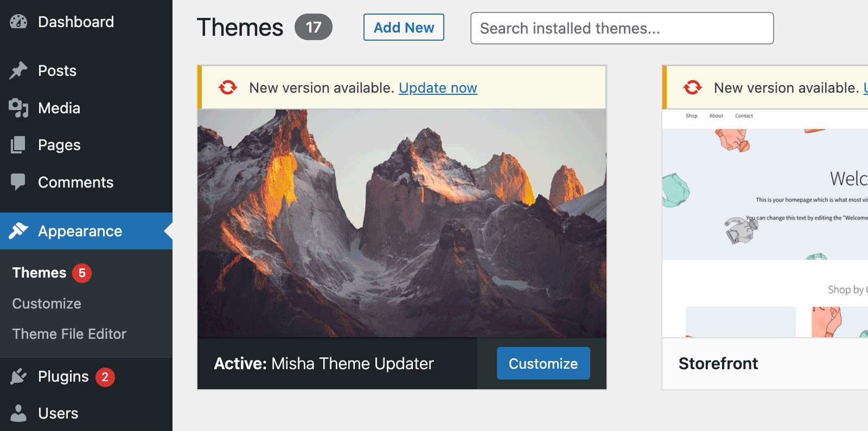Screen dimensions: 868x431
Task: Select the Appearance menu item
Action: click(x=86, y=231)
